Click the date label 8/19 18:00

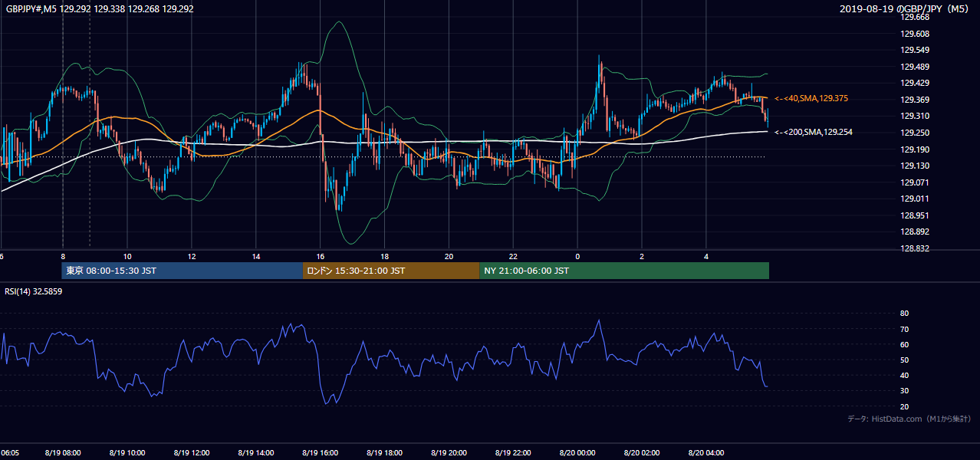pos(385,452)
